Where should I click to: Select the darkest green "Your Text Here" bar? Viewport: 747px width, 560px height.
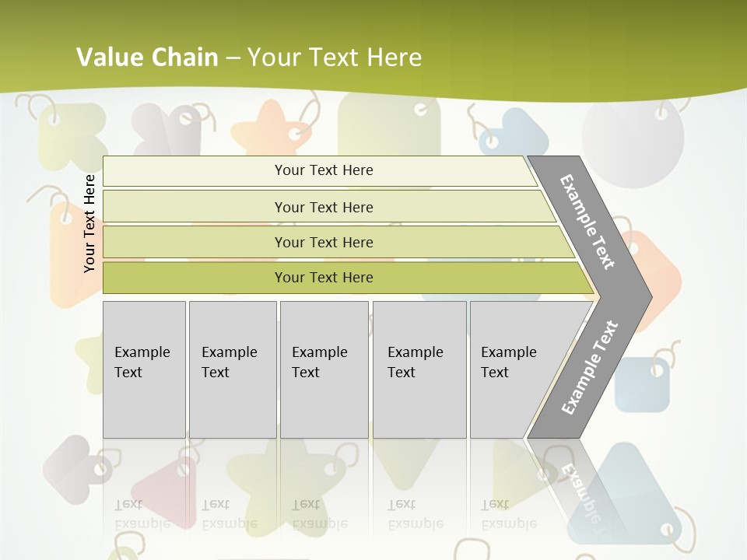pyautogui.click(x=324, y=278)
